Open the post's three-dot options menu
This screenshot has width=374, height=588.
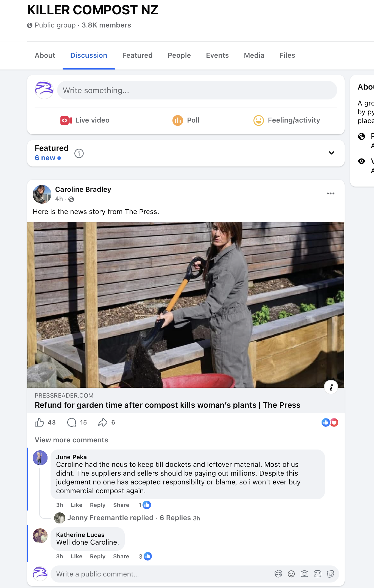tap(330, 193)
